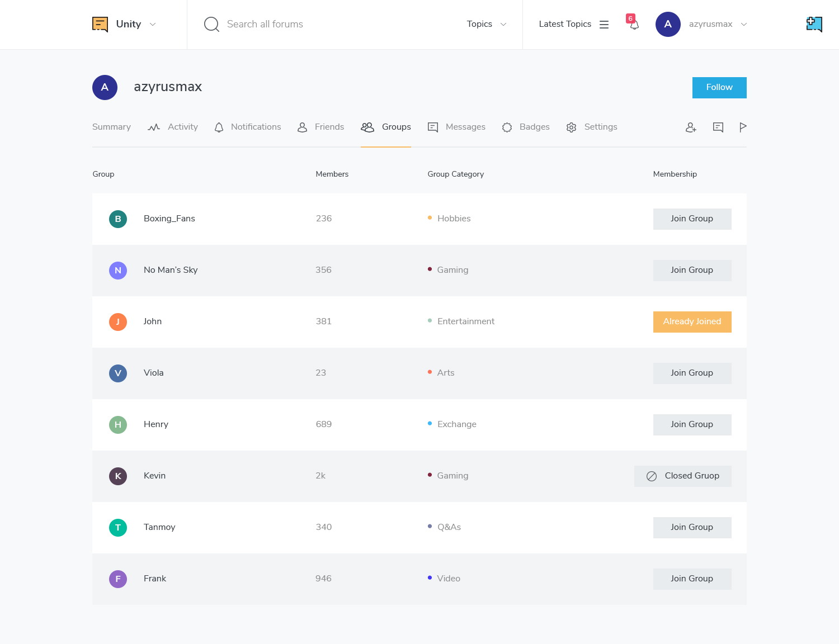Join the Tanmoy group
Image resolution: width=839 pixels, height=644 pixels.
click(x=692, y=528)
